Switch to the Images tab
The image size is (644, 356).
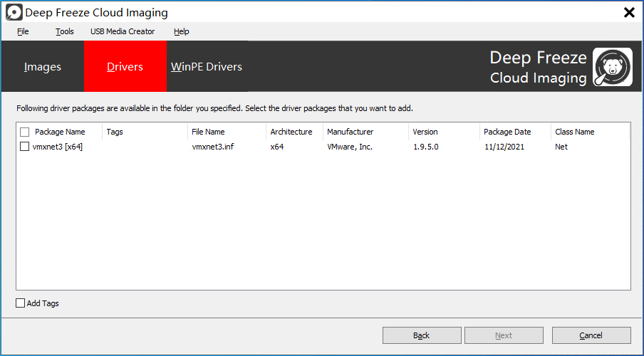point(43,66)
